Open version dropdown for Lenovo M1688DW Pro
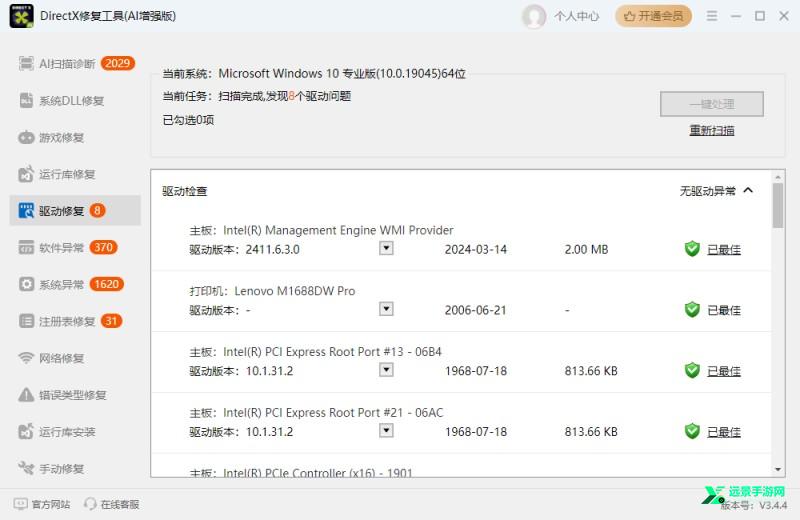The width and height of the screenshot is (800, 520). (x=386, y=309)
